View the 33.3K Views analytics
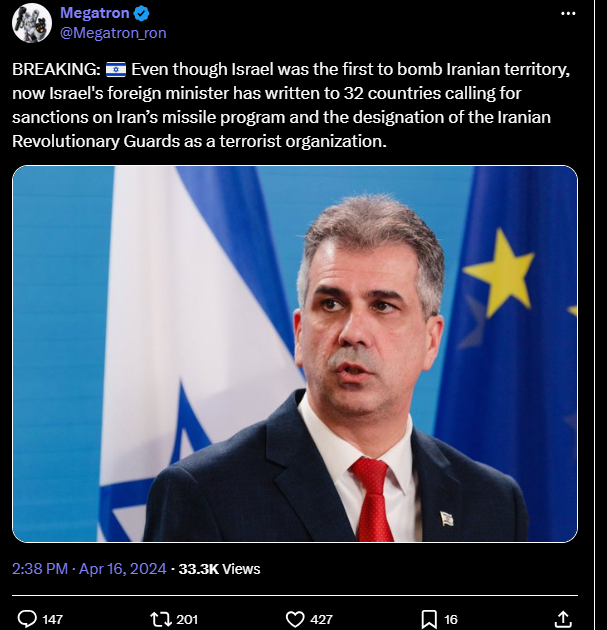Image resolution: width=607 pixels, height=630 pixels. tap(219, 569)
